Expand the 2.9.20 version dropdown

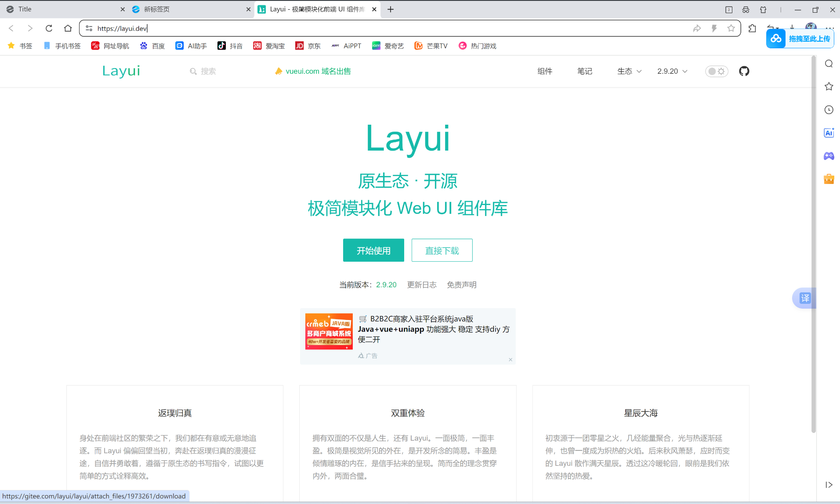coord(672,71)
